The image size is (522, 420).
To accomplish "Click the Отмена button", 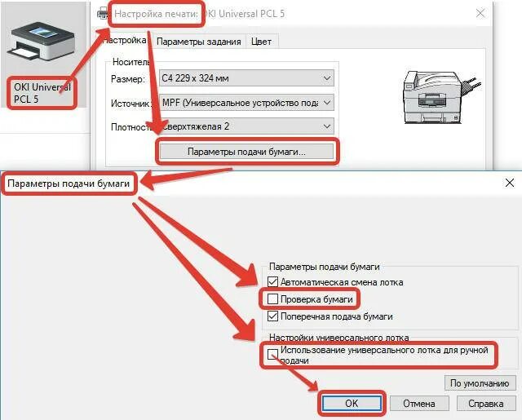I will 418,404.
